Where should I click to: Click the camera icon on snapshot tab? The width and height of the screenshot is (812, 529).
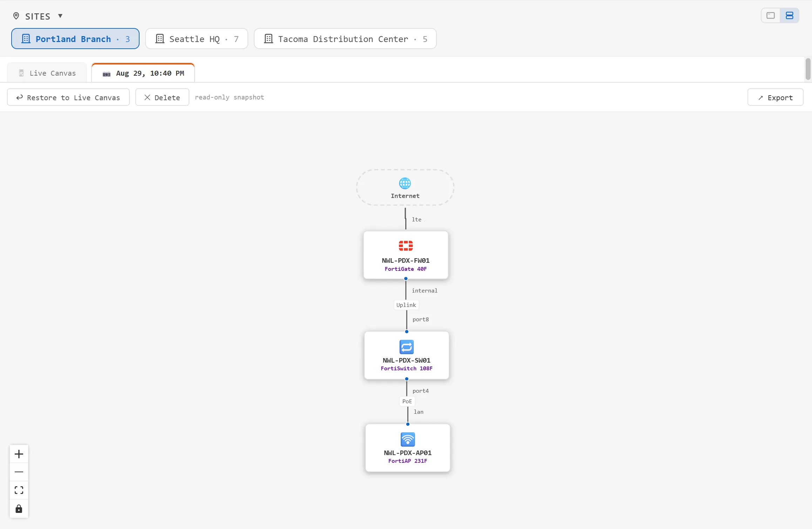coord(107,74)
